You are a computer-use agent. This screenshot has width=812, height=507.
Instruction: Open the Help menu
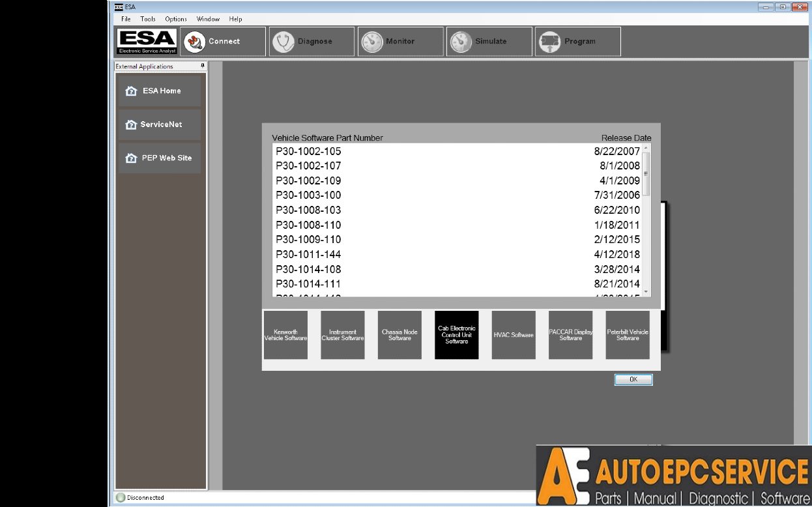pos(235,19)
